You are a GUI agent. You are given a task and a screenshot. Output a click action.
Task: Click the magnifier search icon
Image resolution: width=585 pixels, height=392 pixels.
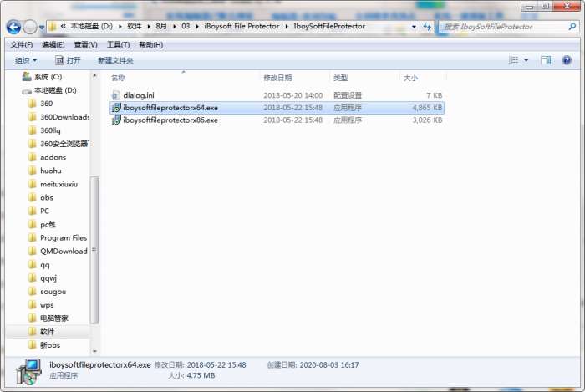coord(572,27)
